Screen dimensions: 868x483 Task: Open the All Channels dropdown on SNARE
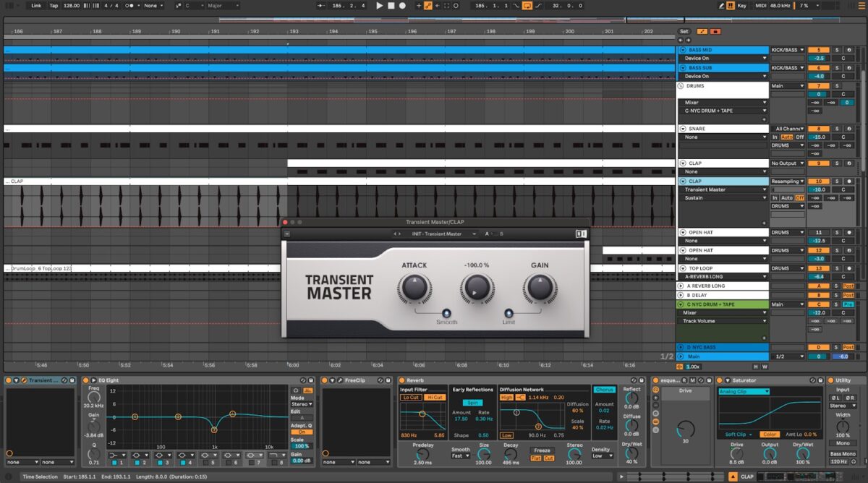[788, 129]
